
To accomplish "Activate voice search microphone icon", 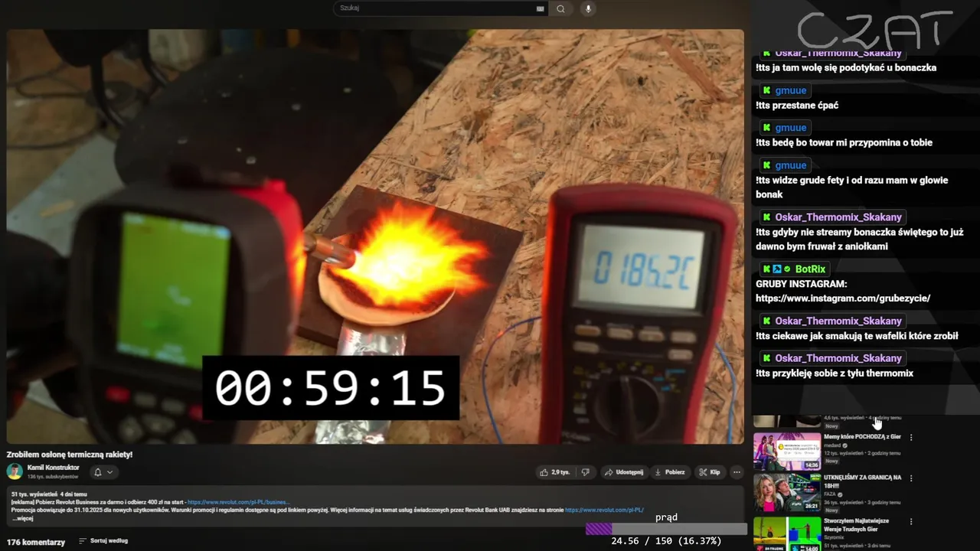I will [588, 8].
